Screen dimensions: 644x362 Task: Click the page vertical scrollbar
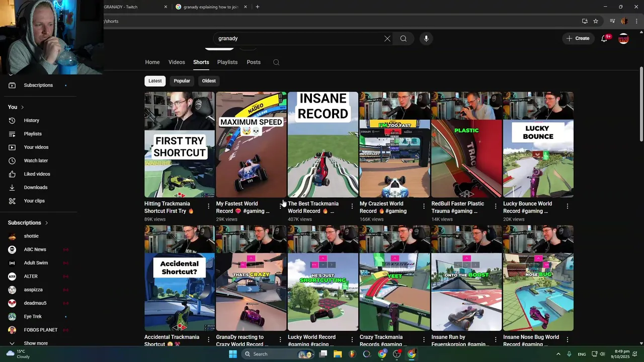pos(641,104)
